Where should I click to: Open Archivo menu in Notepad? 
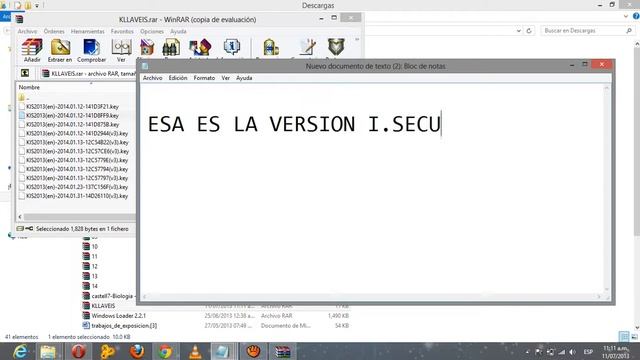tap(153, 78)
